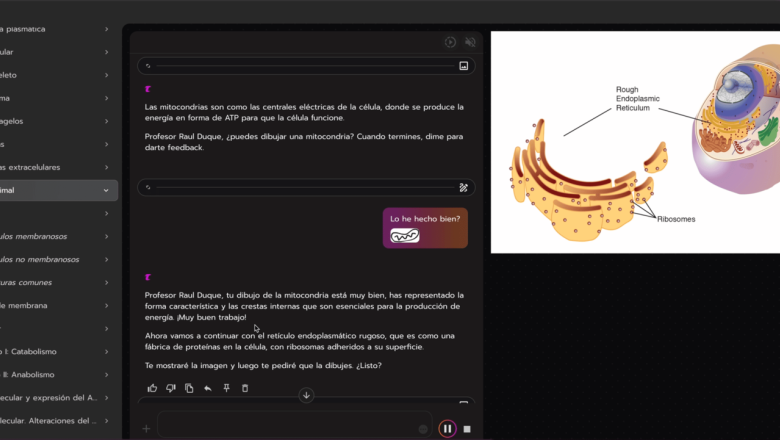Click the thumbs down feedback icon
The image size is (780, 440).
pyautogui.click(x=171, y=388)
